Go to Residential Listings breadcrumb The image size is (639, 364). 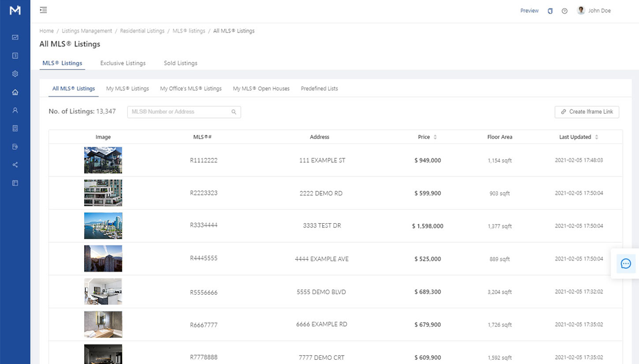[x=142, y=31]
